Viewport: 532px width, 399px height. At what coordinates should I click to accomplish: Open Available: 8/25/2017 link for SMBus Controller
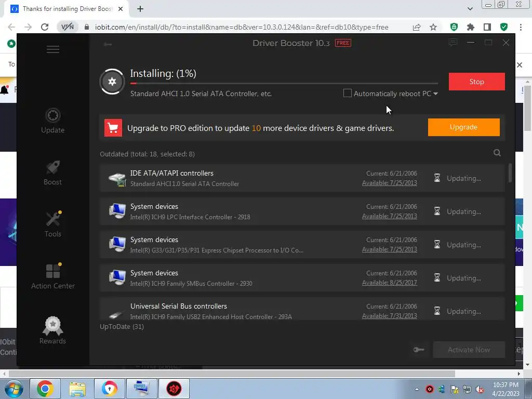pyautogui.click(x=390, y=283)
